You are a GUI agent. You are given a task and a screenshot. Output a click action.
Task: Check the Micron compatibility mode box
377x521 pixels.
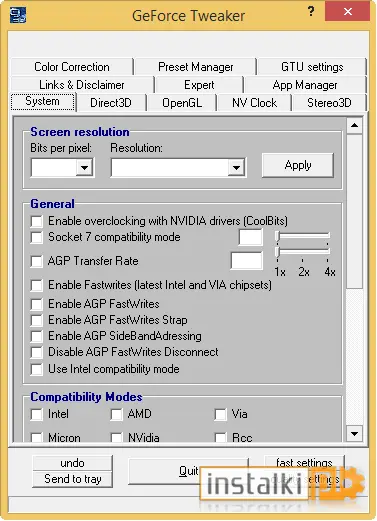point(37,437)
